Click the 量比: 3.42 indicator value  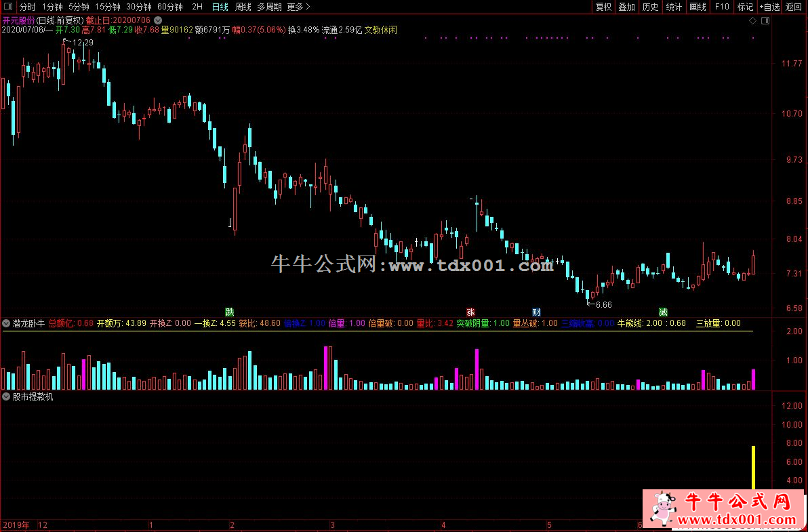(x=435, y=323)
